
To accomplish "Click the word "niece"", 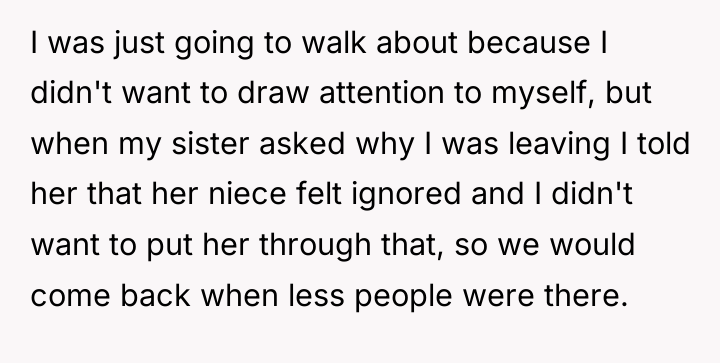I will (x=247, y=194).
